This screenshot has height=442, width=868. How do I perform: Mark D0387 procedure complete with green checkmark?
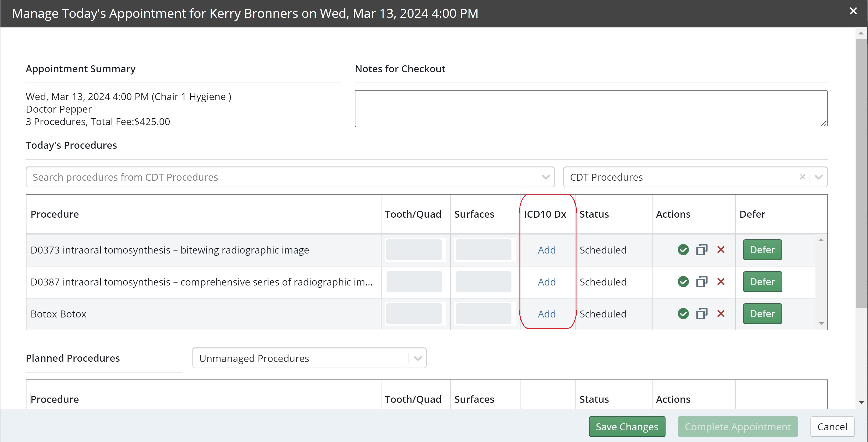pyautogui.click(x=683, y=282)
